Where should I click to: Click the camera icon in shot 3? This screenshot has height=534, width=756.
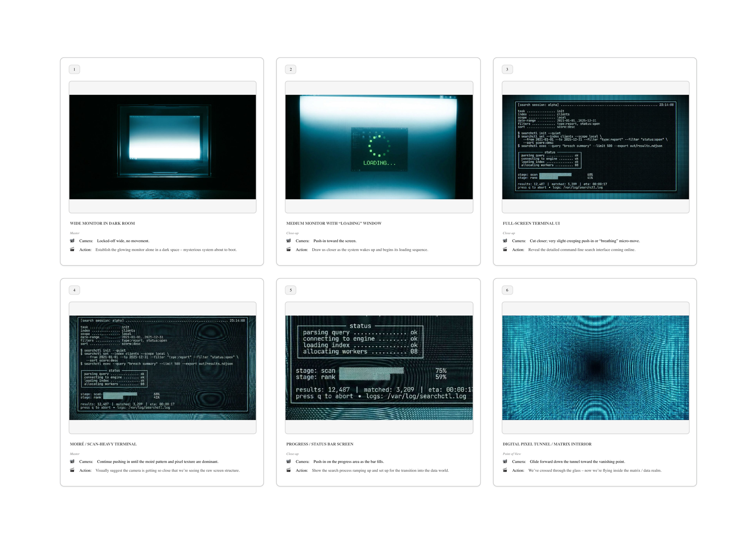point(505,241)
